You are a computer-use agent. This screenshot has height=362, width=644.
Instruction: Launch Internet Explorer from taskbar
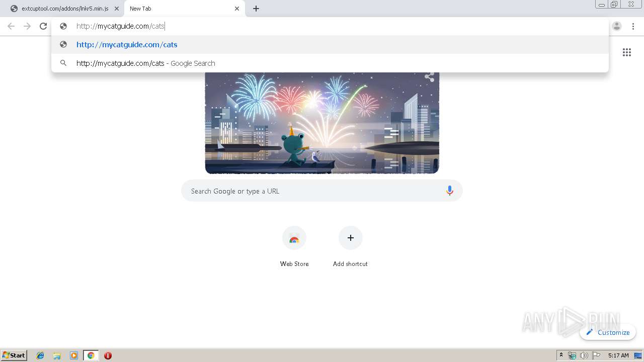(x=40, y=355)
